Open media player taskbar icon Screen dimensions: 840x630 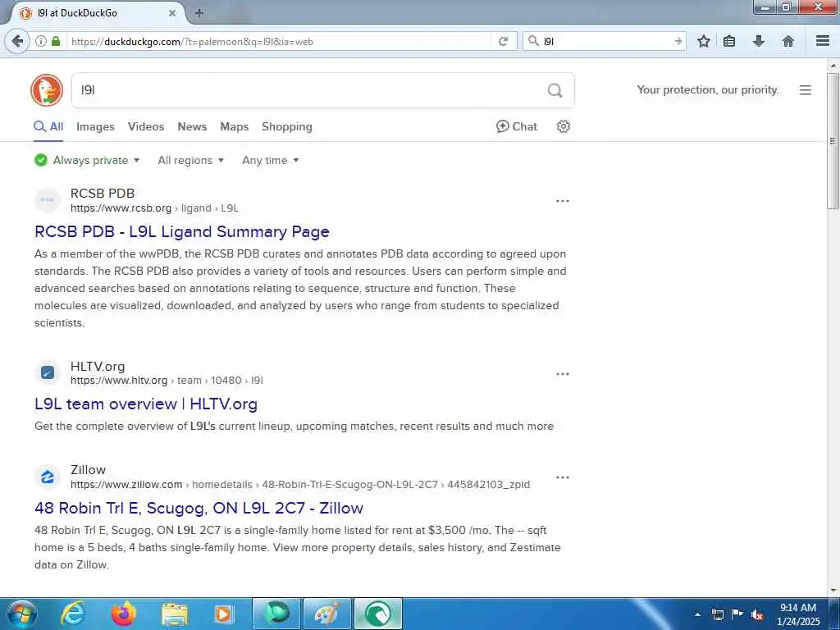(224, 614)
